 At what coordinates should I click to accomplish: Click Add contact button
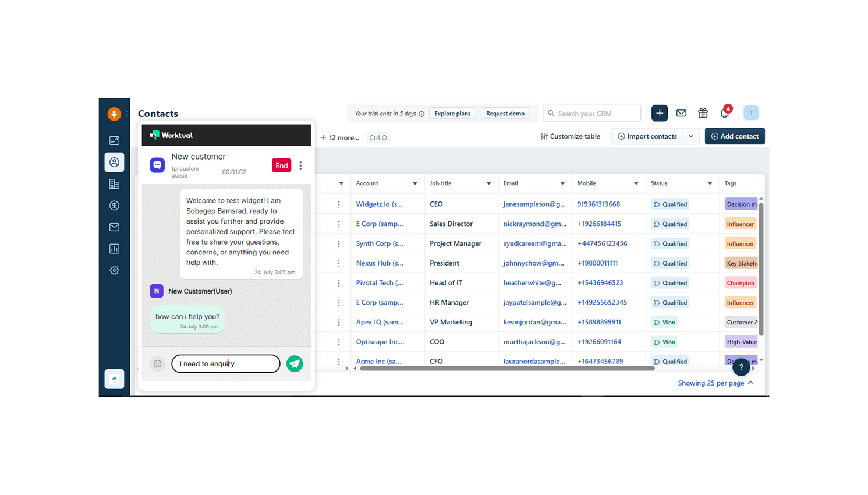[x=735, y=136]
